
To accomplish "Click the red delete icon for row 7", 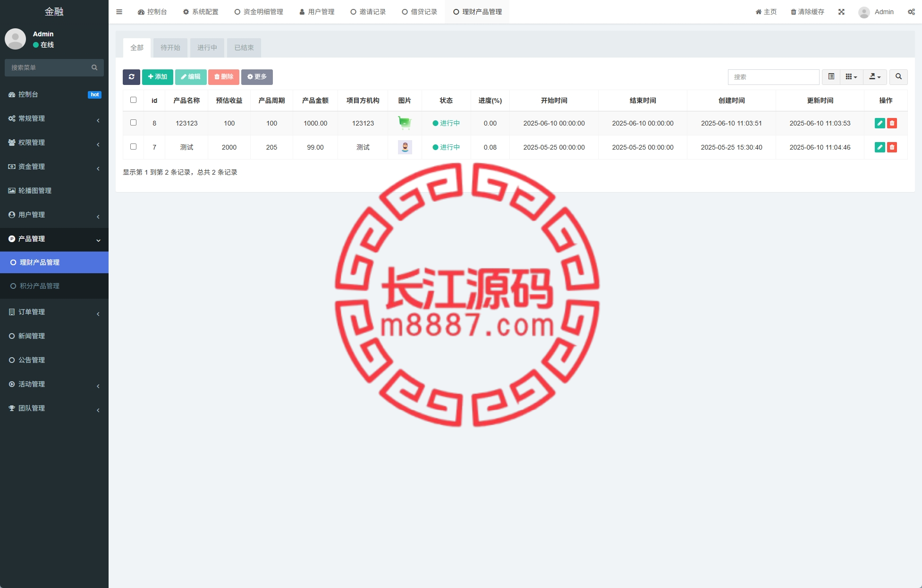I will 892,147.
